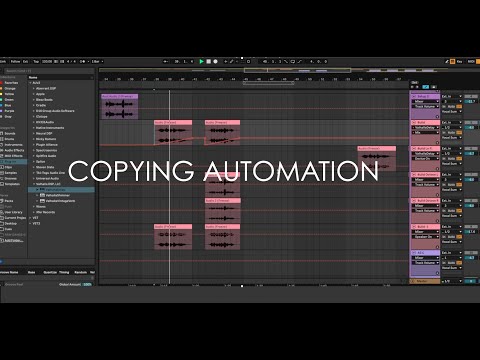This screenshot has width=480, height=360.
Task: Start playback with the green Play button
Action: point(201,61)
